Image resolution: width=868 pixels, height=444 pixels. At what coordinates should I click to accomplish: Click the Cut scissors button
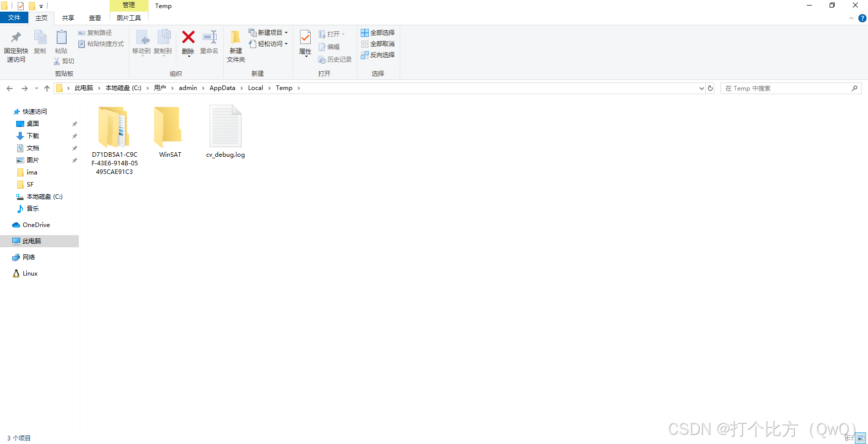click(x=64, y=61)
